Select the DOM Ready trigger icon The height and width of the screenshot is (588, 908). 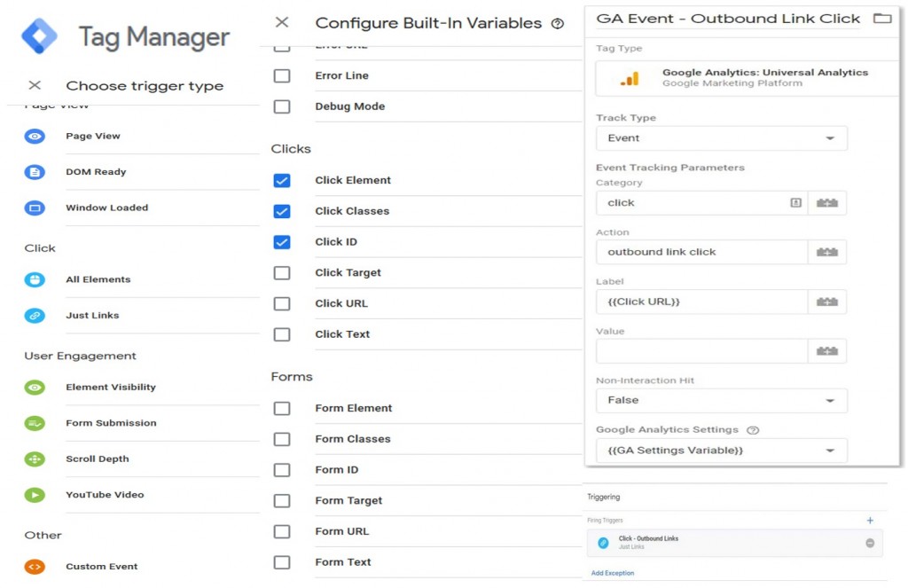(35, 172)
